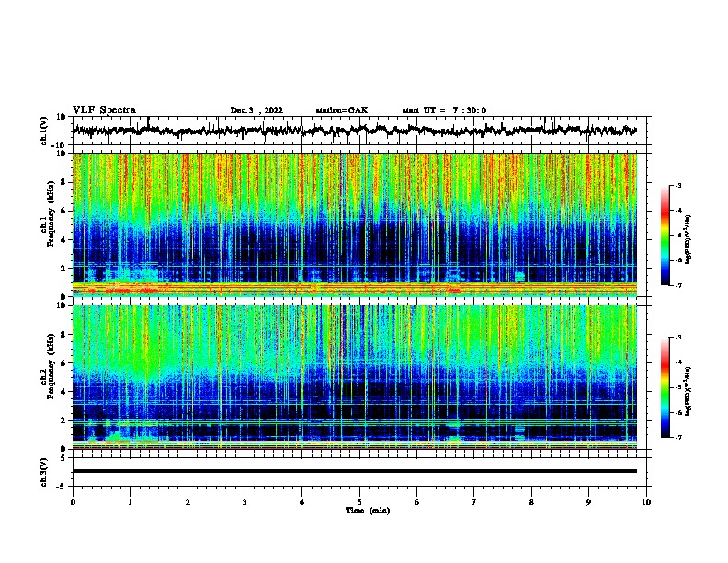
Task: Click ch.2 spectrogram frequency tick '8'
Action: [x=63, y=335]
